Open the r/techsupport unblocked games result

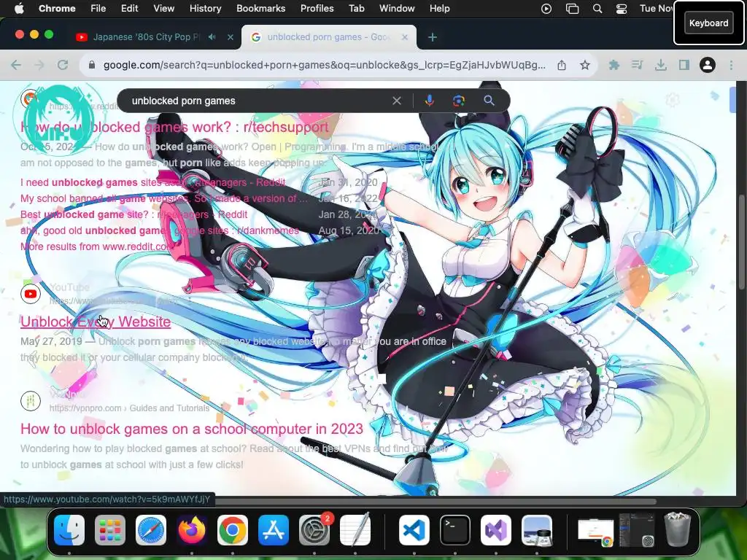[174, 127]
